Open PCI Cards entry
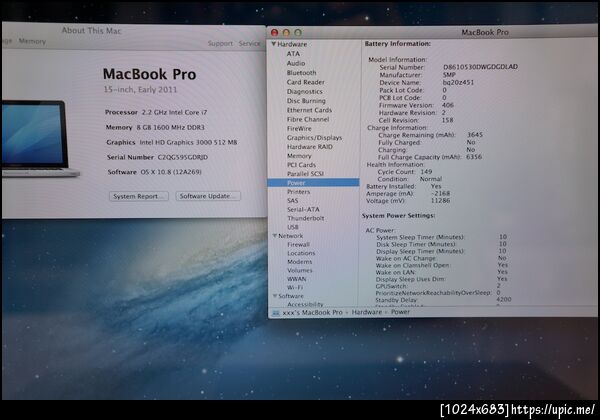Image resolution: width=600 pixels, height=420 pixels. [x=302, y=165]
